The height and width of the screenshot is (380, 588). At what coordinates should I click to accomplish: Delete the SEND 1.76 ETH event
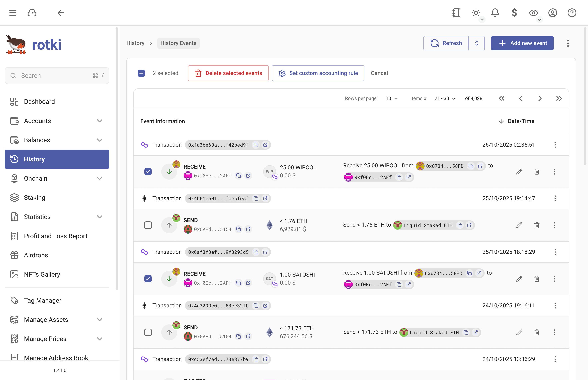[537, 225]
